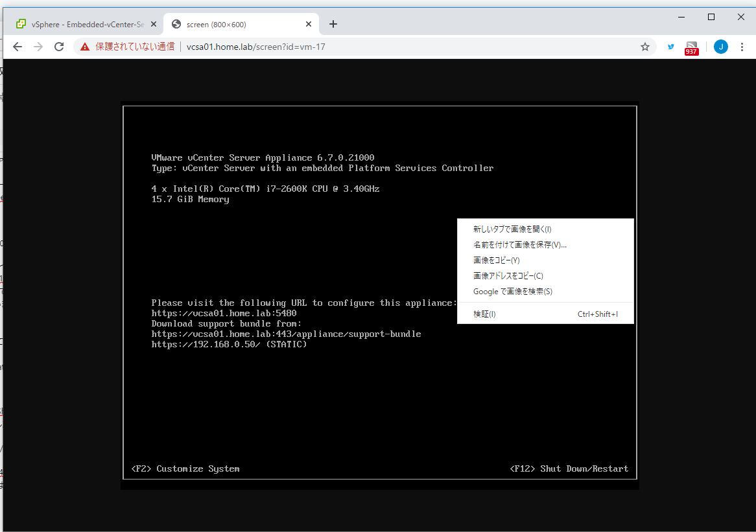Choose Google で画像を検索 menu entry
756x532 pixels.
pos(545,292)
